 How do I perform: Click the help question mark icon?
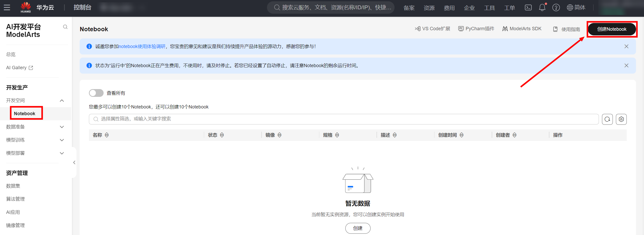click(556, 7)
